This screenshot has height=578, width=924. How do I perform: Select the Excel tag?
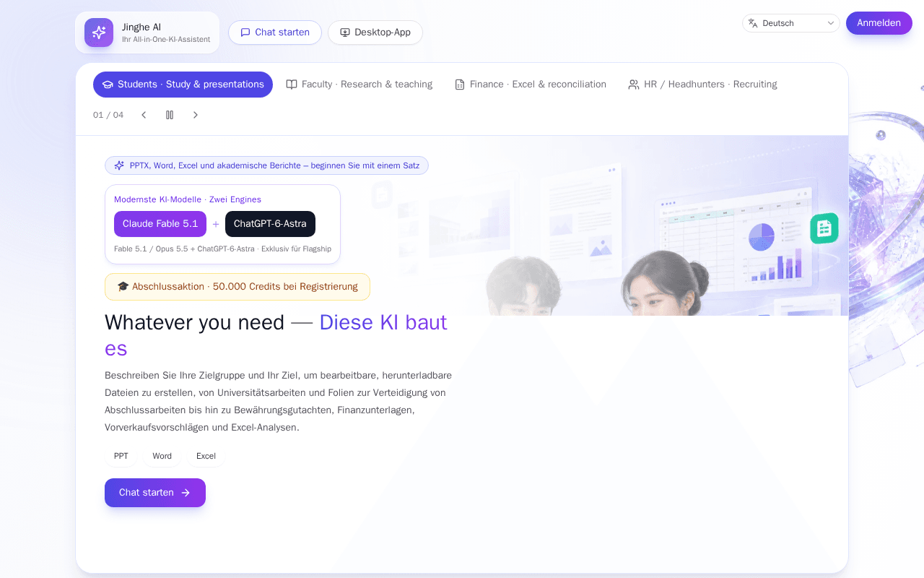coord(206,457)
